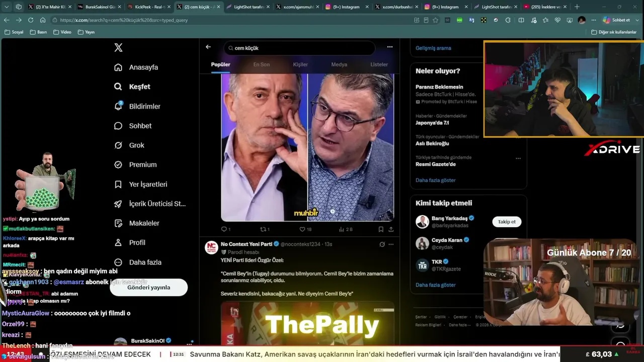Click the X logo in the sidebar

pos(118,48)
